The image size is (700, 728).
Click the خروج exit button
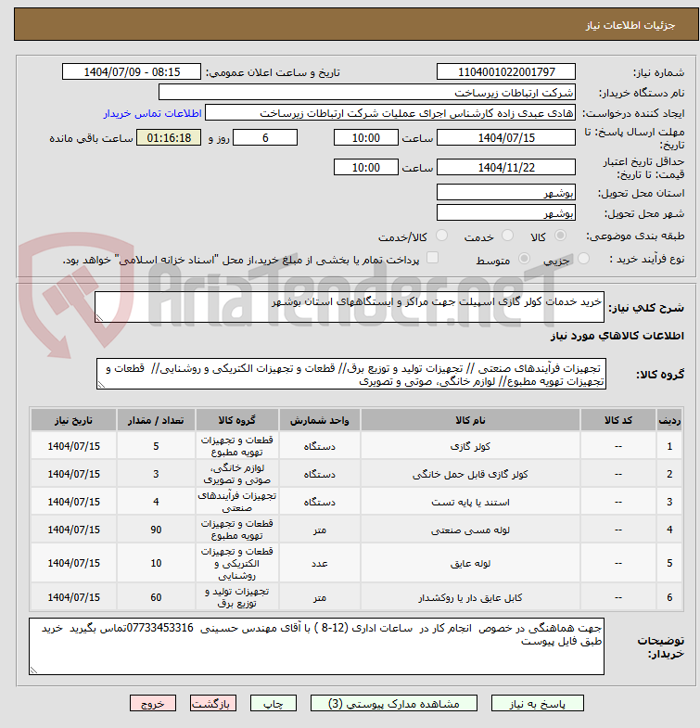[x=153, y=703]
